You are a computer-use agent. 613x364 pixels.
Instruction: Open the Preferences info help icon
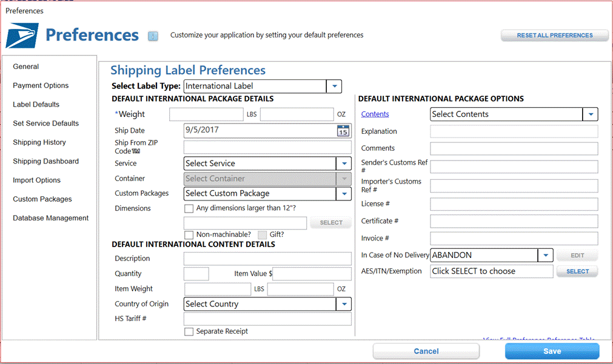coord(153,36)
